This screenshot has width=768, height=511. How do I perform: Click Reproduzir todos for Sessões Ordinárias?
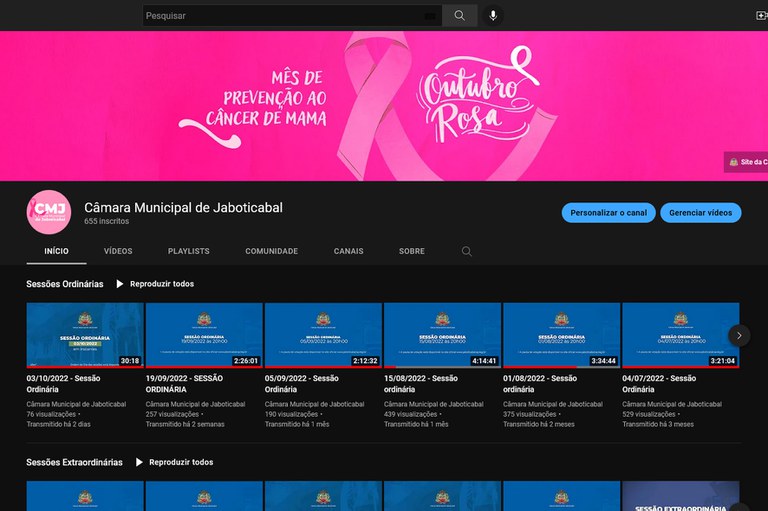[162, 284]
